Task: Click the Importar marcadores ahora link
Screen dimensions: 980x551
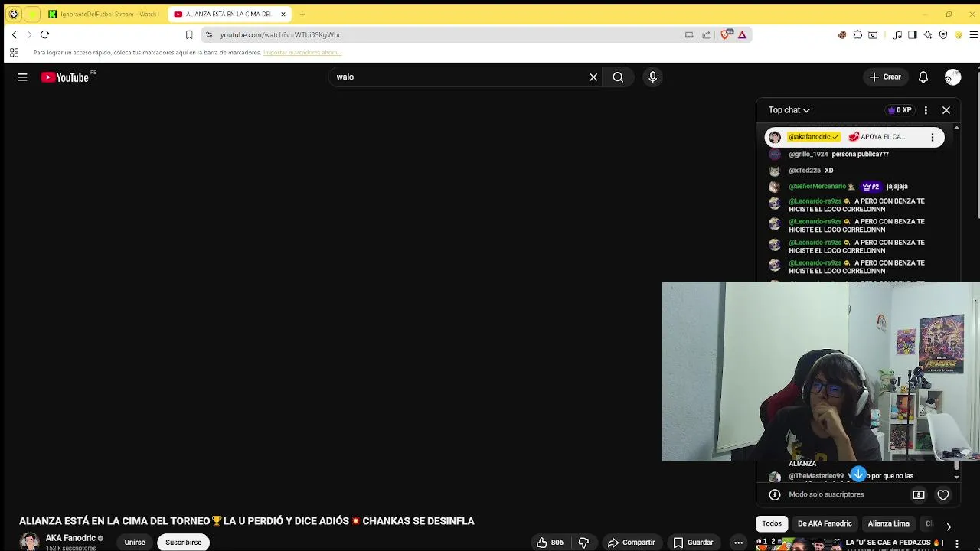Action: coord(302,53)
